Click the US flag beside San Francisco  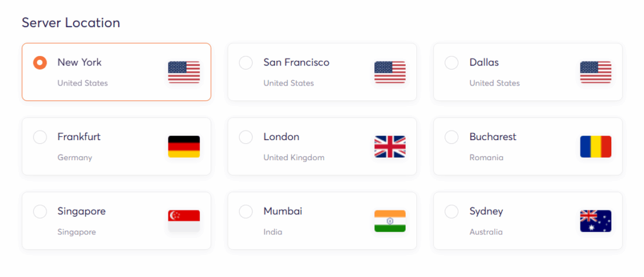click(390, 72)
